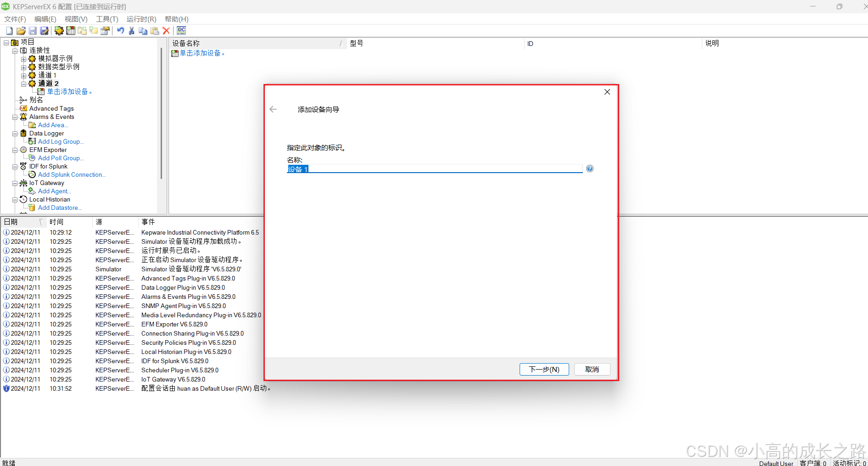Open the 运行时(R) menu
Image resolution: width=868 pixels, height=466 pixels.
[141, 19]
